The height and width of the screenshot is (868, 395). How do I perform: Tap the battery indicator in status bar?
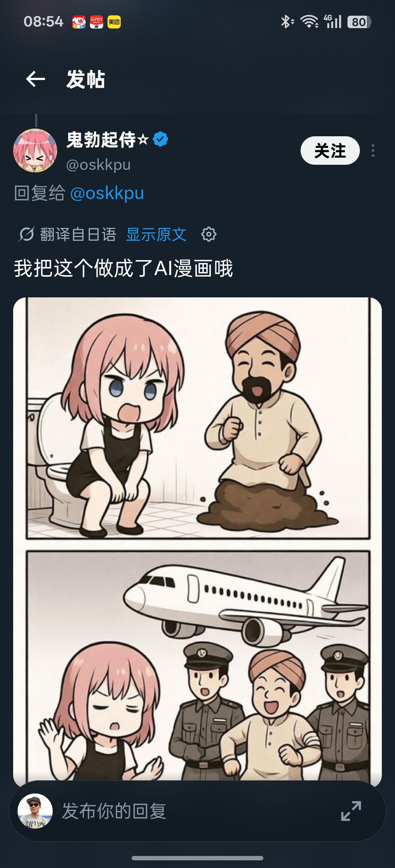(x=359, y=22)
